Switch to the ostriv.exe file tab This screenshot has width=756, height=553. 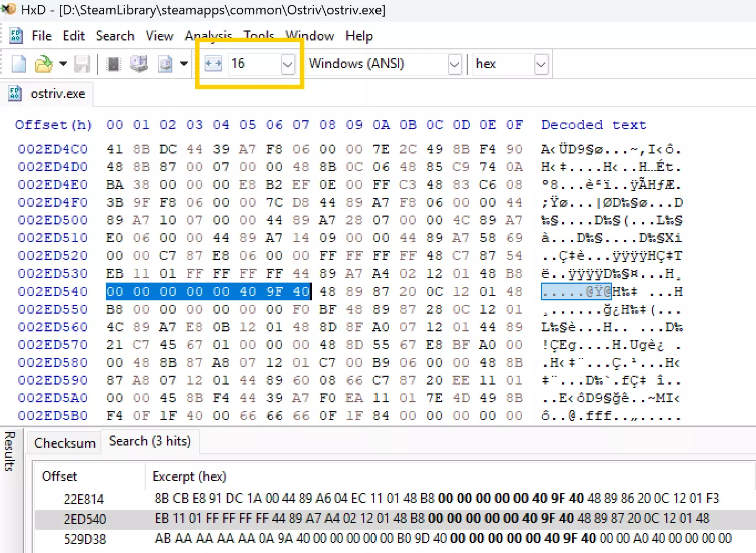[x=48, y=94]
